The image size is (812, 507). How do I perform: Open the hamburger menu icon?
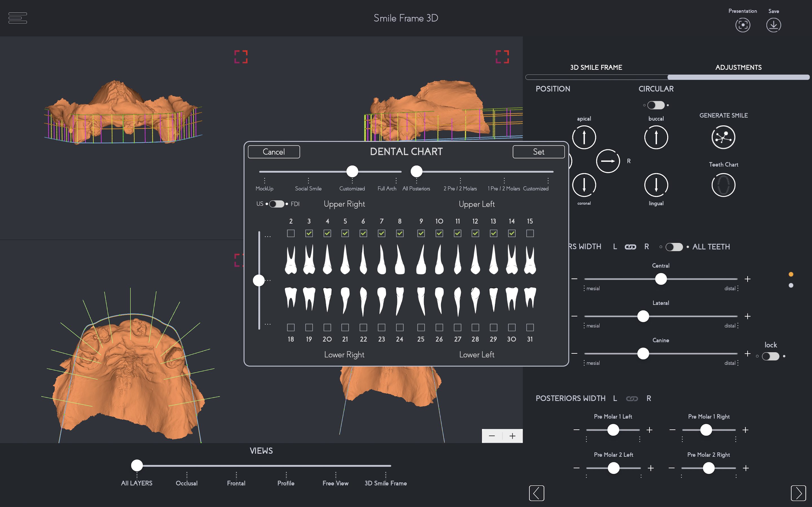pyautogui.click(x=18, y=18)
